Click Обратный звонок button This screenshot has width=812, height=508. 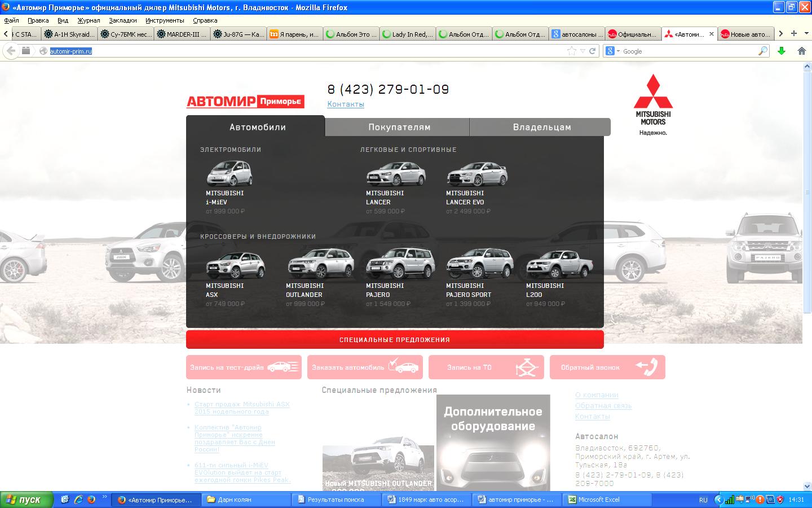(x=607, y=367)
